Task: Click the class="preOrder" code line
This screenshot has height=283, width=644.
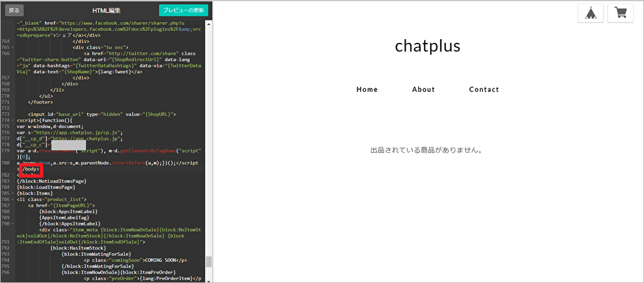Action: [142, 279]
